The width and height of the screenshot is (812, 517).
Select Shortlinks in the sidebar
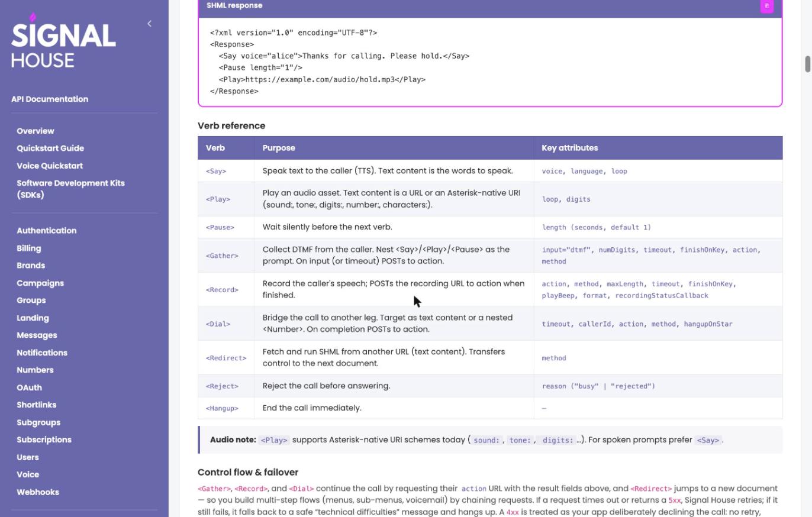[x=37, y=405]
